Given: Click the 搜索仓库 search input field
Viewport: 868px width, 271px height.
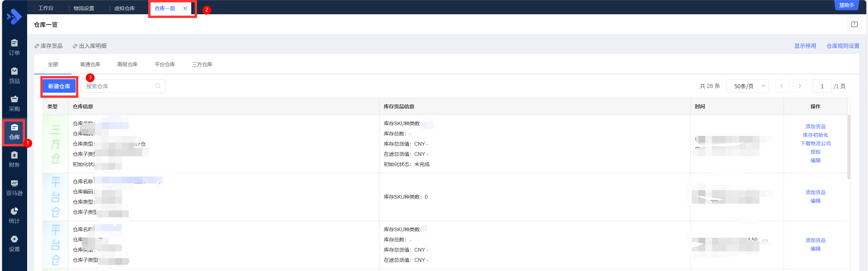Looking at the screenshot, I should 119,86.
